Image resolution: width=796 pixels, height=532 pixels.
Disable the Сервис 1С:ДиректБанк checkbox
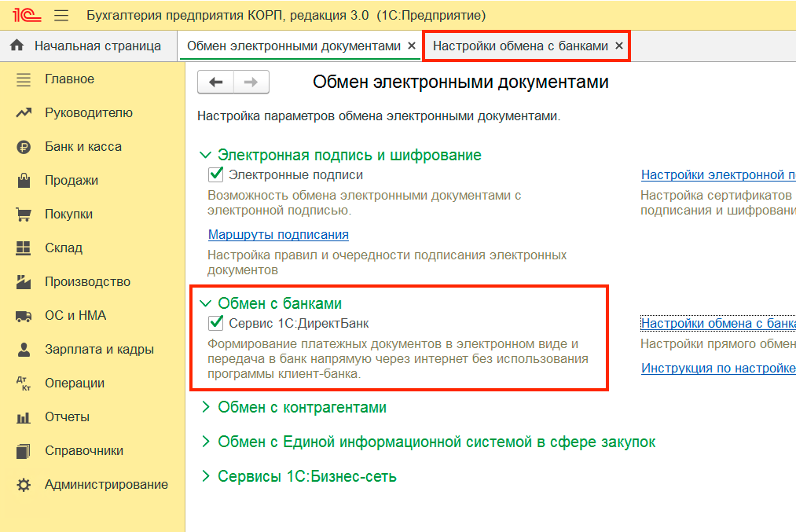216,323
